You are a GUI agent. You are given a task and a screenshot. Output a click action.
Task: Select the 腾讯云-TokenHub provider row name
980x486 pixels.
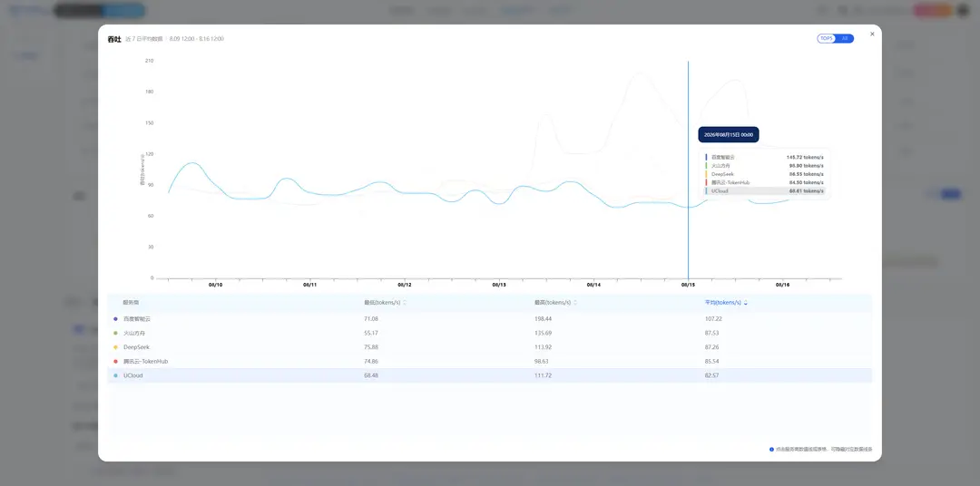click(x=145, y=361)
